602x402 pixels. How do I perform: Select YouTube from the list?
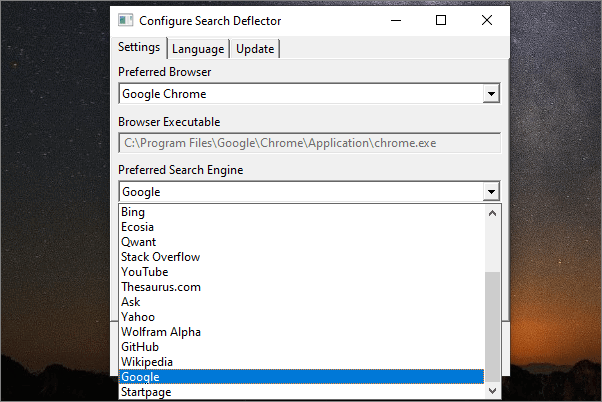[301, 272]
